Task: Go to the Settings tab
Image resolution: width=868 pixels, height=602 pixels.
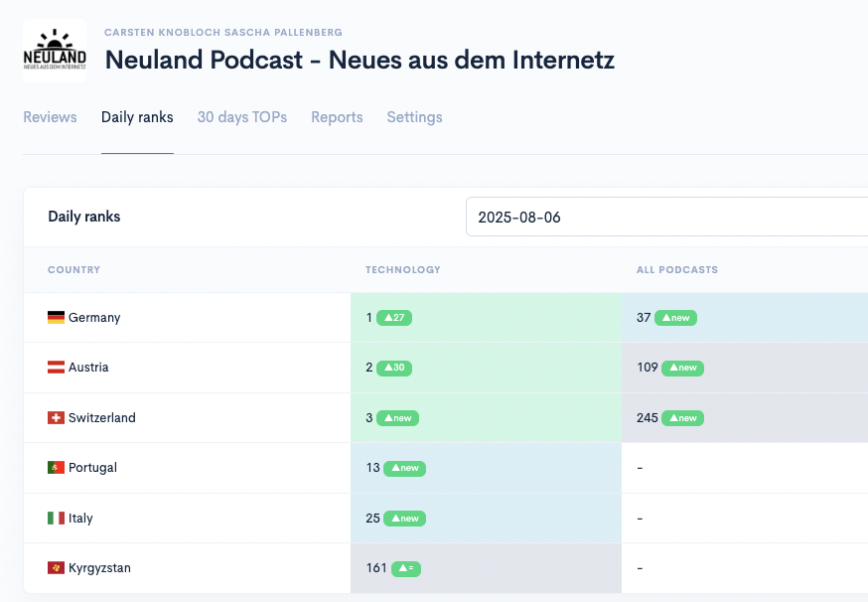Action: tap(414, 117)
